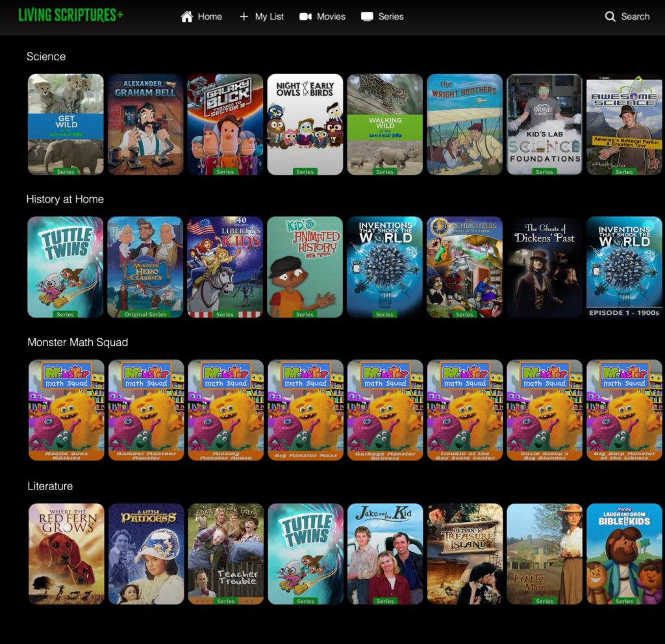665x644 pixels.
Task: Select the Number Muncher Monster episode
Action: (x=146, y=410)
